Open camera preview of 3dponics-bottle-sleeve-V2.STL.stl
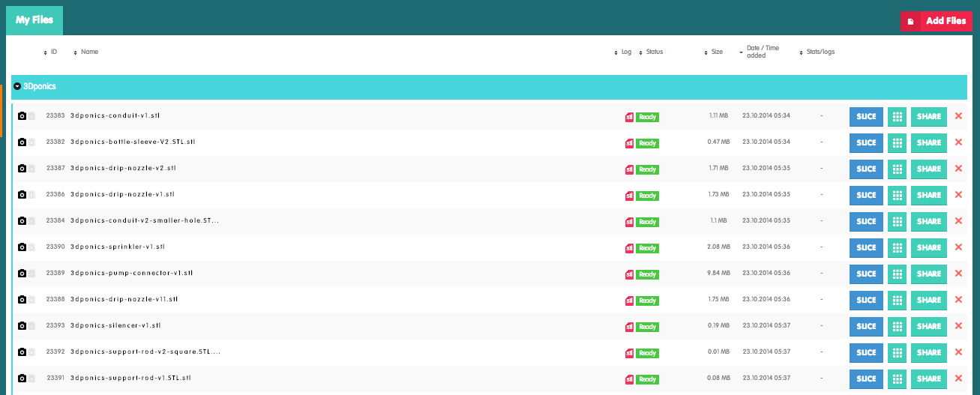This screenshot has width=980, height=395. [x=22, y=142]
